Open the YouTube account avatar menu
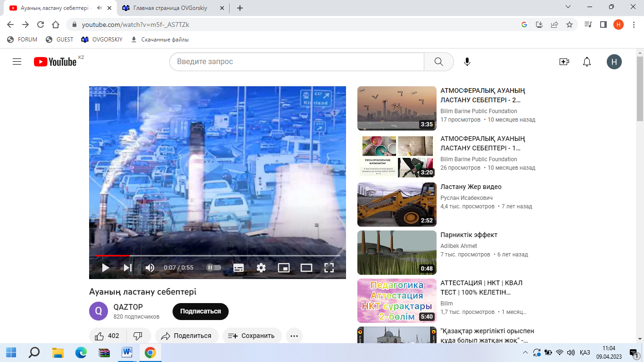 [614, 62]
